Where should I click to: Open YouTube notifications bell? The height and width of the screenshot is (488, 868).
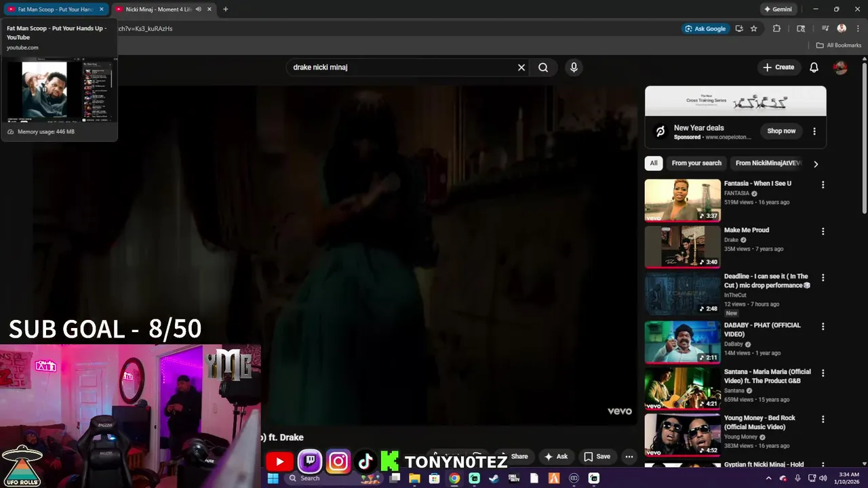pyautogui.click(x=814, y=67)
